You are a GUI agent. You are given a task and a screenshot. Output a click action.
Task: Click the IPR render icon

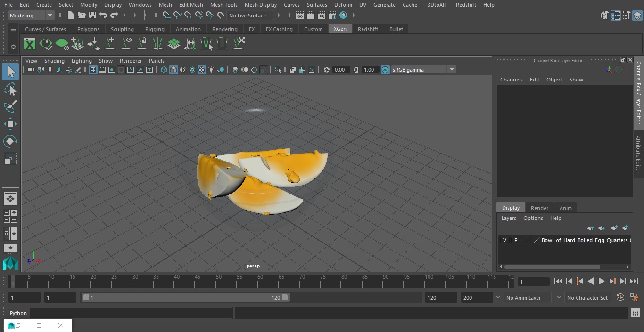(322, 16)
